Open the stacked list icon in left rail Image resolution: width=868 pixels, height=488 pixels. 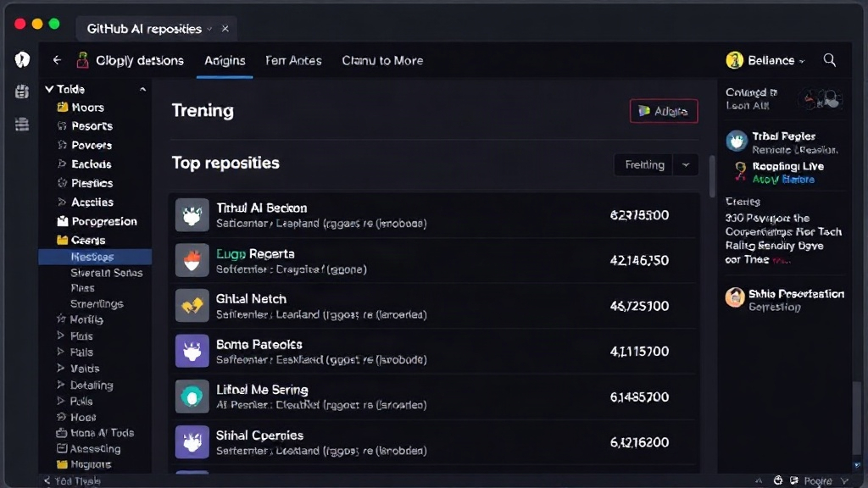click(22, 125)
